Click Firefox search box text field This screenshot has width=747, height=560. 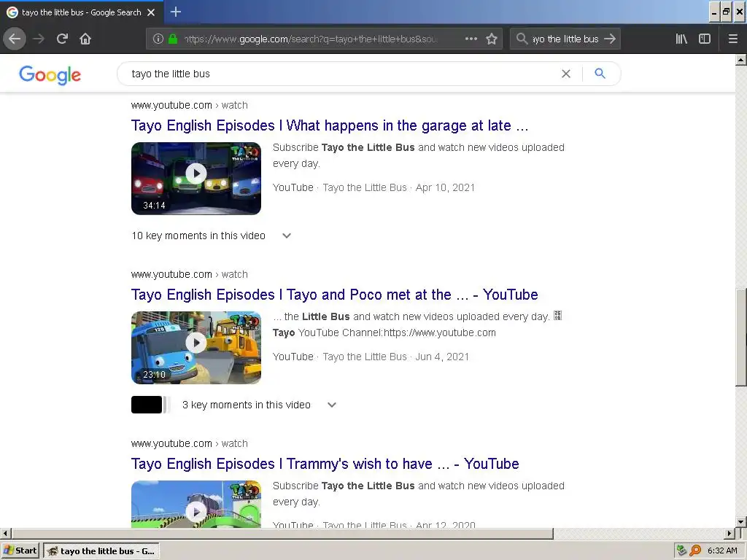coord(565,39)
